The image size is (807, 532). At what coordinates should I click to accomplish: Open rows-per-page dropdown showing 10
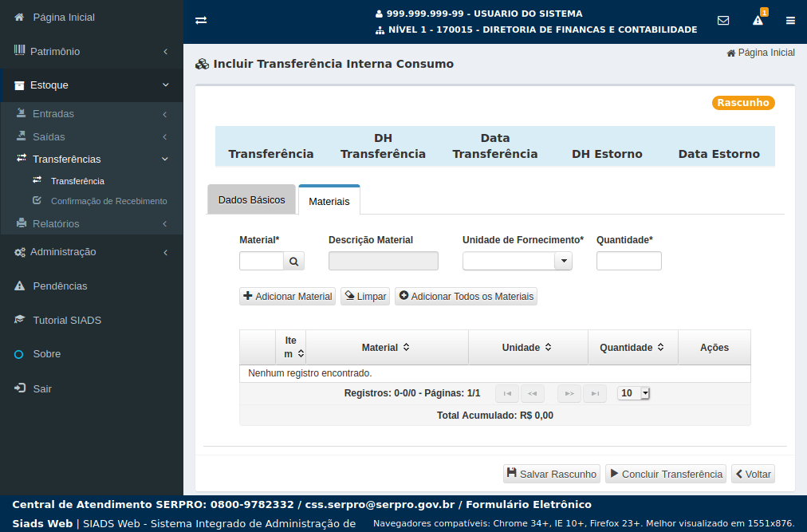pos(633,393)
